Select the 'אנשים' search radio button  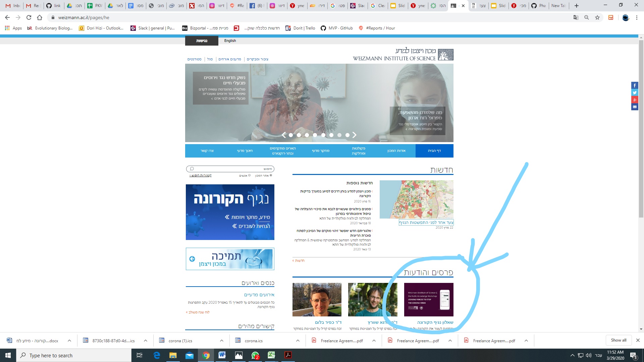(x=249, y=175)
